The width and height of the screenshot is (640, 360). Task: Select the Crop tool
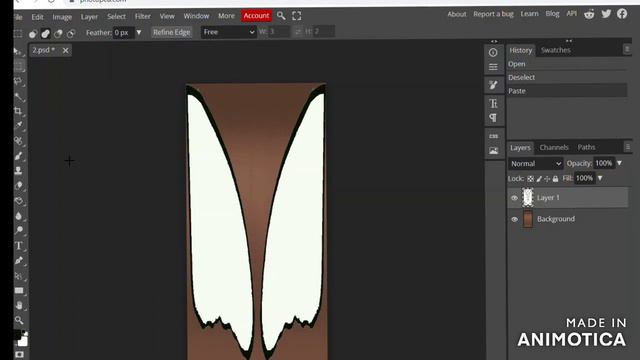(x=18, y=111)
